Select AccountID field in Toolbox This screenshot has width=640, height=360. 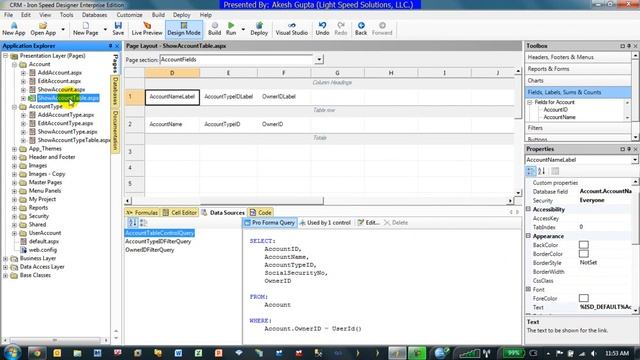click(x=556, y=110)
